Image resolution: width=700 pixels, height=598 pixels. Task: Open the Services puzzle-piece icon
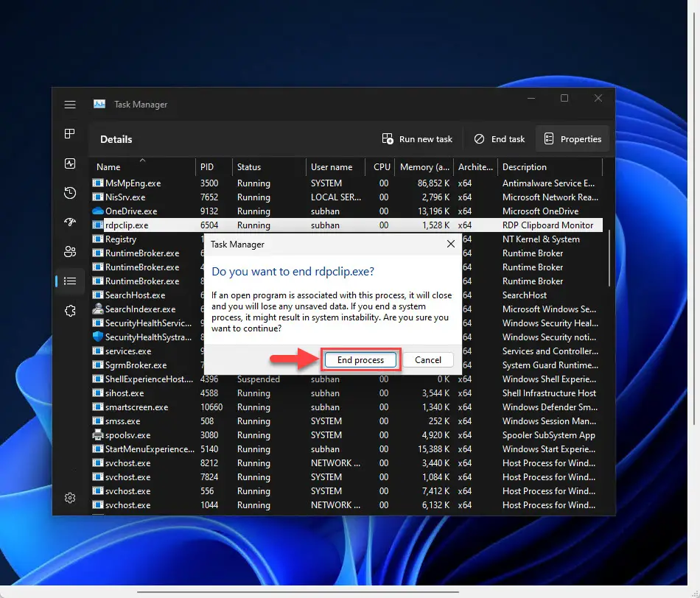point(70,311)
